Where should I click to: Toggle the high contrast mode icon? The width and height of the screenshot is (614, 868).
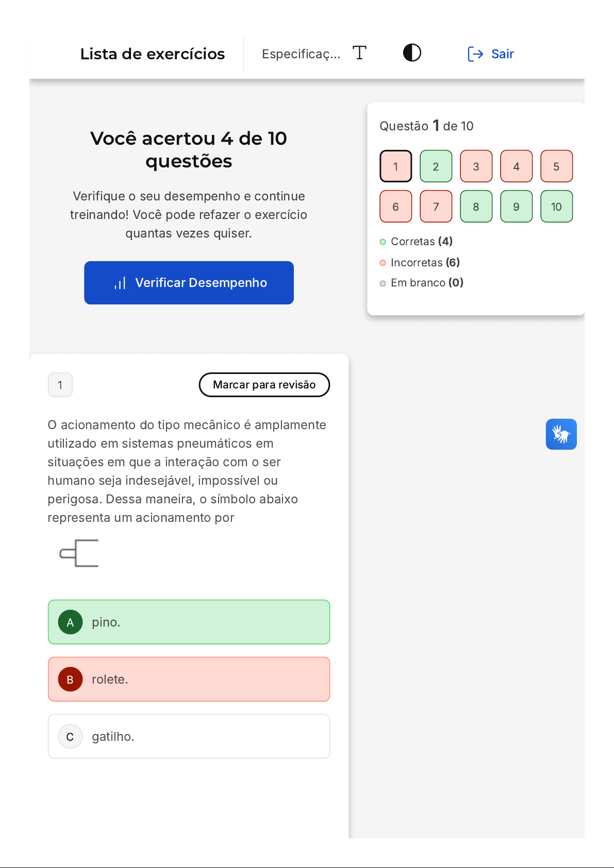point(412,53)
